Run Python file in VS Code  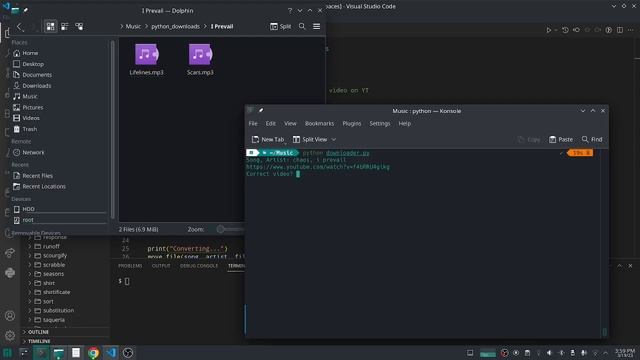pos(548,30)
